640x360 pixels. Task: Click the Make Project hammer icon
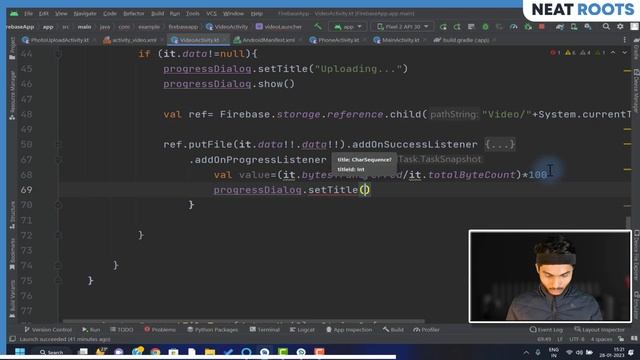318,27
